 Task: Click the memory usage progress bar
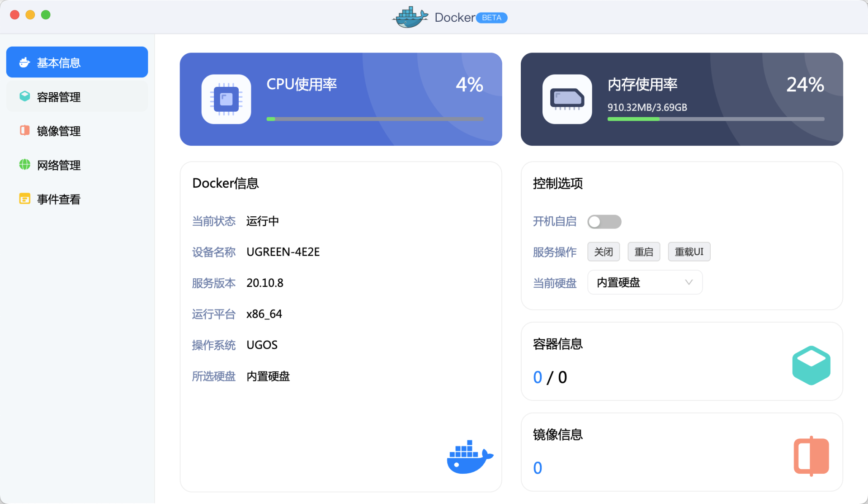point(715,119)
